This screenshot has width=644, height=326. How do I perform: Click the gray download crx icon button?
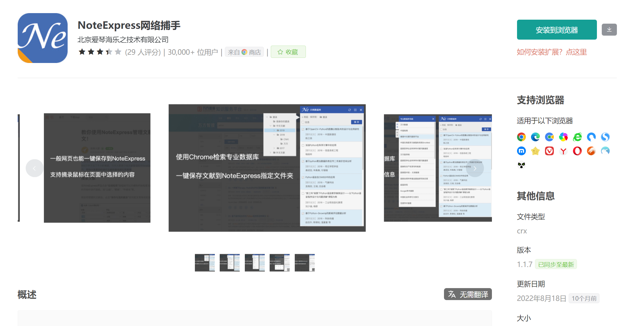(x=609, y=30)
